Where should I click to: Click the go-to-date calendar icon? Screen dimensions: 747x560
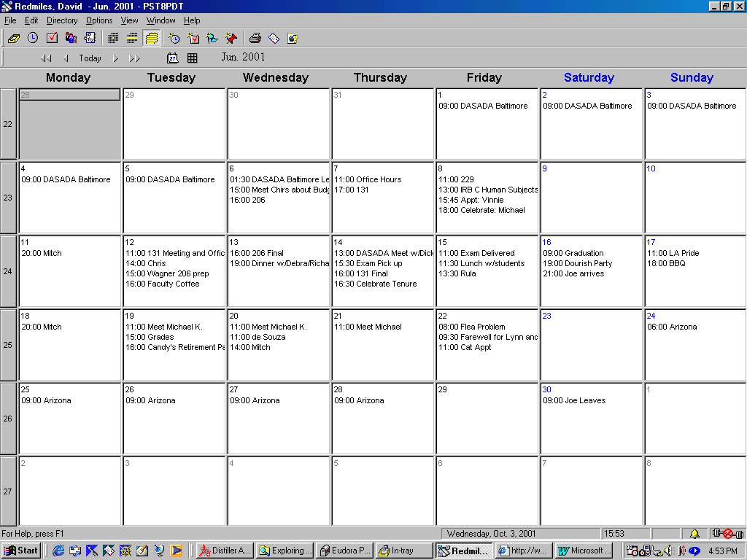tap(173, 58)
